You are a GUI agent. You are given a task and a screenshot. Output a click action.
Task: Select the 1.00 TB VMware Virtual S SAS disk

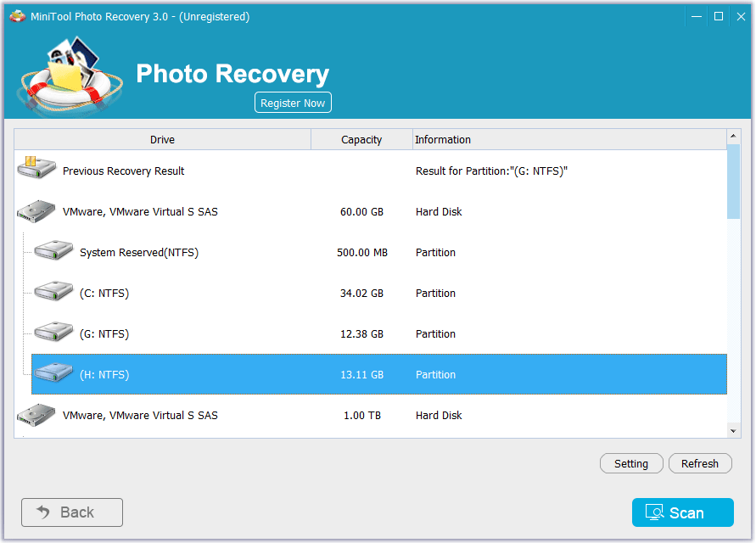pyautogui.click(x=370, y=415)
